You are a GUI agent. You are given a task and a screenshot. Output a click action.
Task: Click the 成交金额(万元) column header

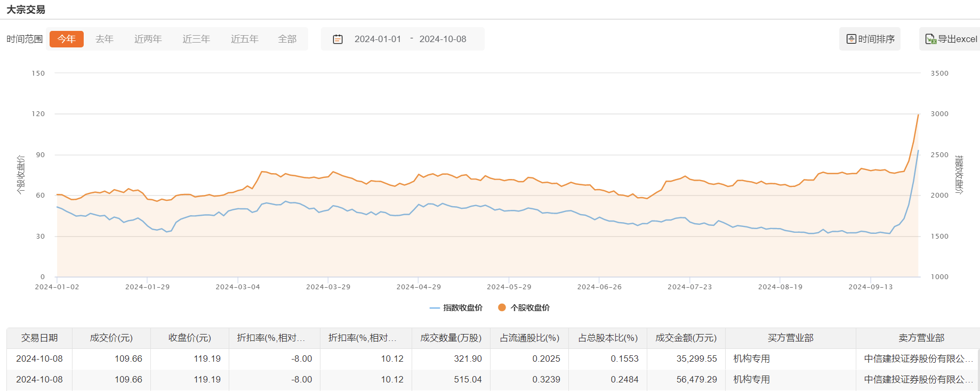click(x=686, y=338)
